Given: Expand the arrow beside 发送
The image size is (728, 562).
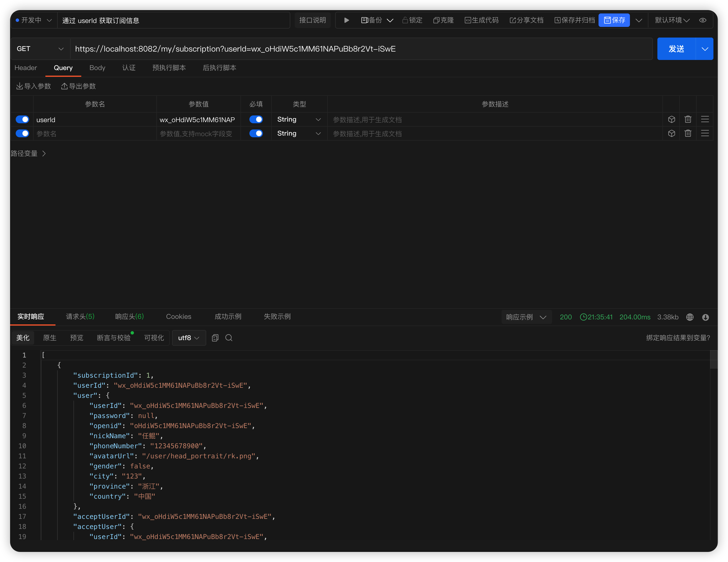Looking at the screenshot, I should (x=705, y=49).
